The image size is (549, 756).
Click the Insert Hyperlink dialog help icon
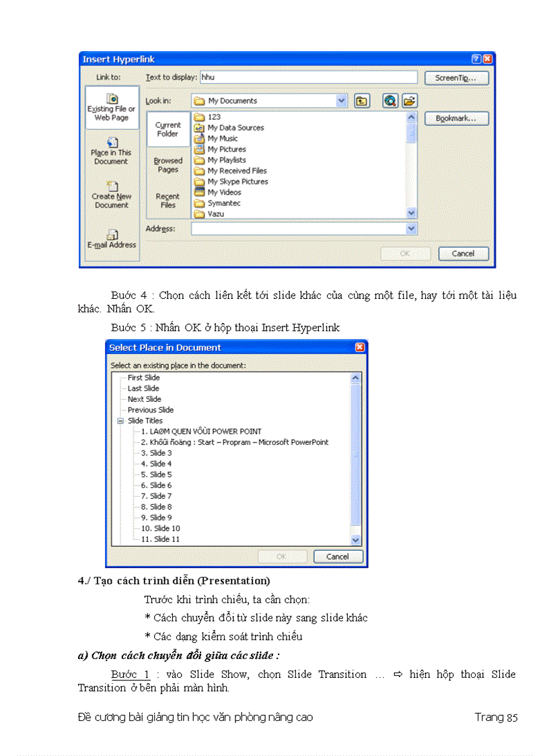(476, 58)
